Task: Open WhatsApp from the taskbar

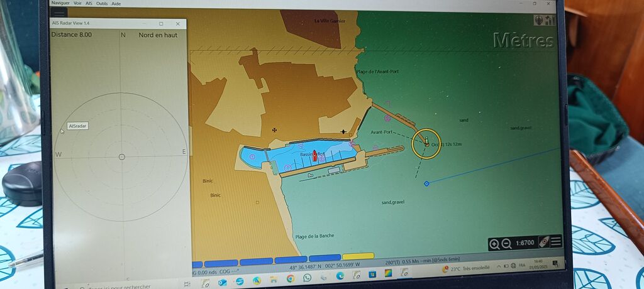Action: [x=307, y=277]
